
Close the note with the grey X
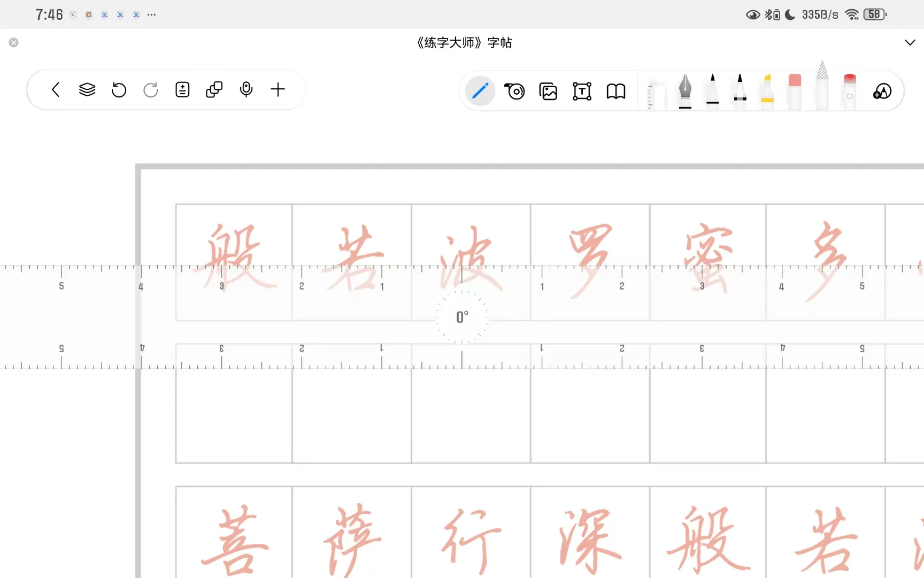coord(14,42)
